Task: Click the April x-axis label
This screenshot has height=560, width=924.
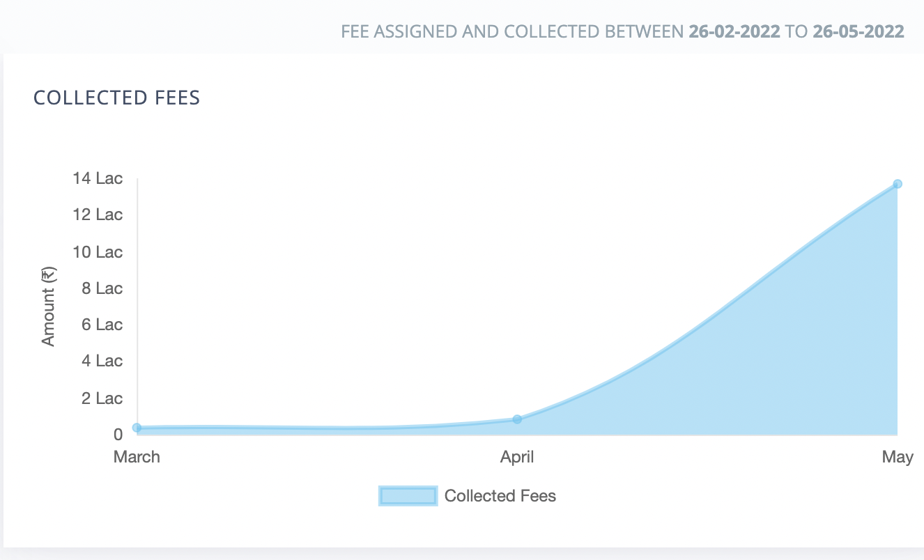Action: tap(517, 457)
